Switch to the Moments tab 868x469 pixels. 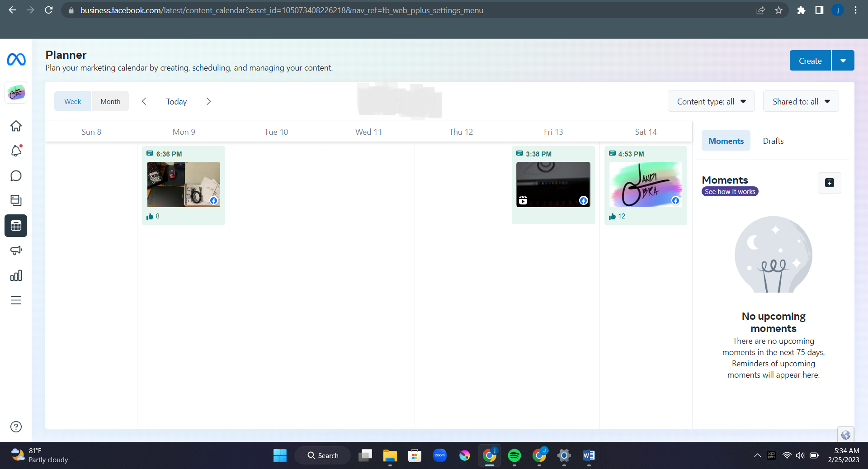tap(726, 141)
